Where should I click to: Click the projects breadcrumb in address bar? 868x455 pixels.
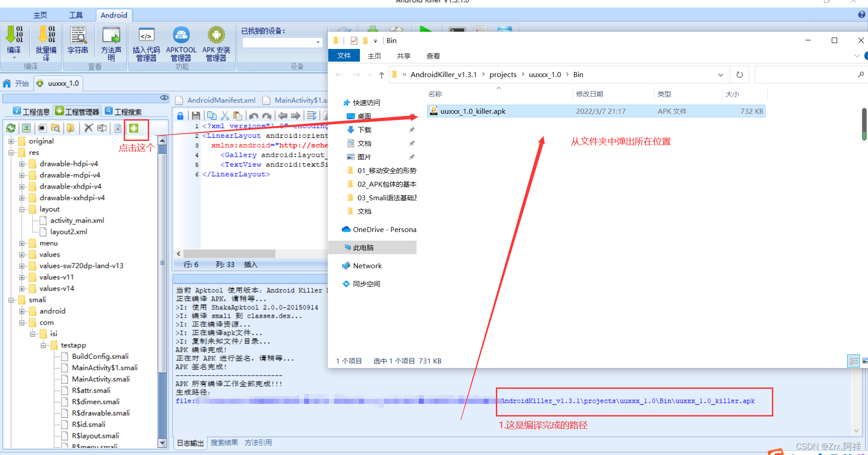point(503,75)
